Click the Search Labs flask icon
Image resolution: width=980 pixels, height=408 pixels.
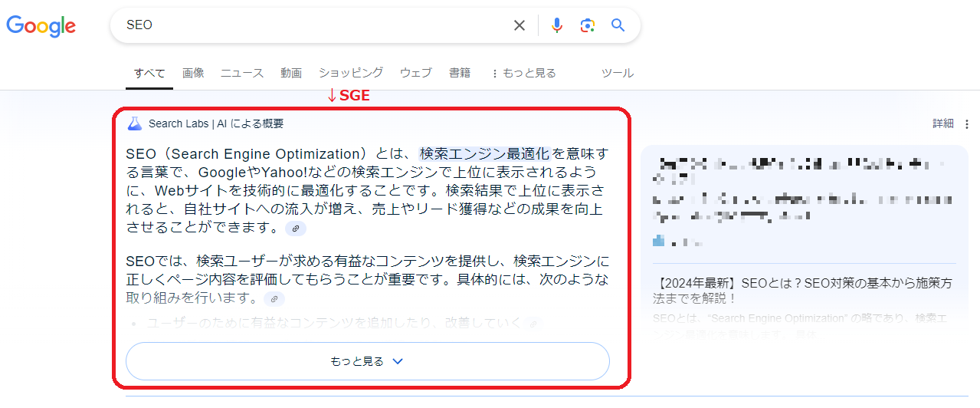(135, 123)
